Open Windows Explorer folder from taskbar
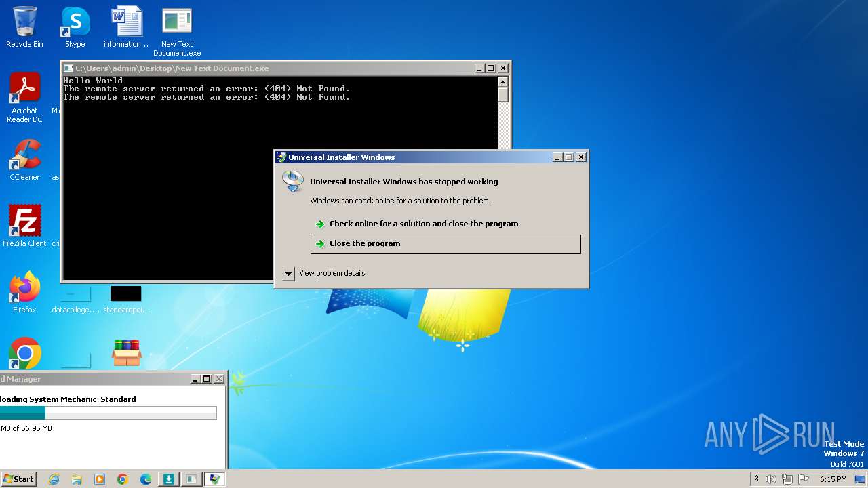 tap(77, 479)
